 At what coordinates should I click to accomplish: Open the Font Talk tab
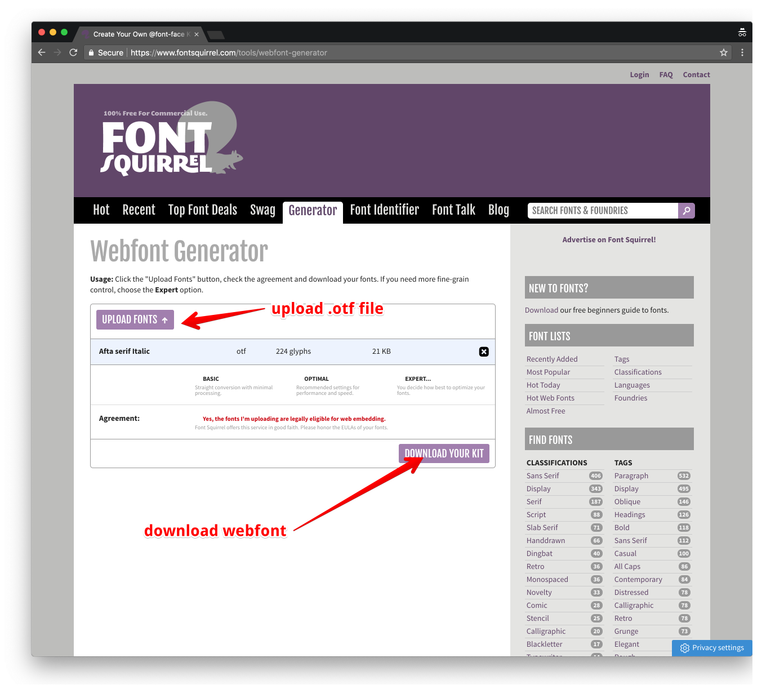coord(453,210)
